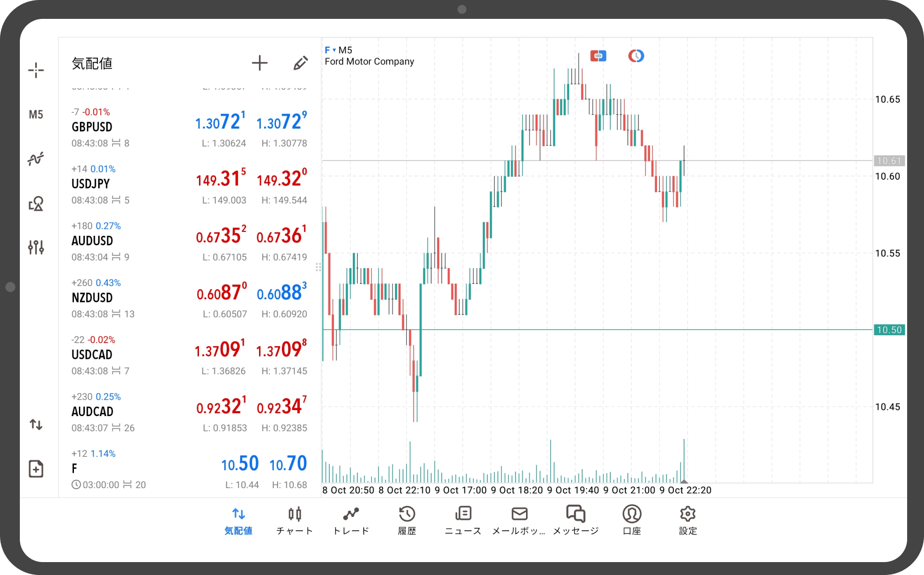Open the 口座 account tab
This screenshot has width=924, height=575.
[x=632, y=521]
